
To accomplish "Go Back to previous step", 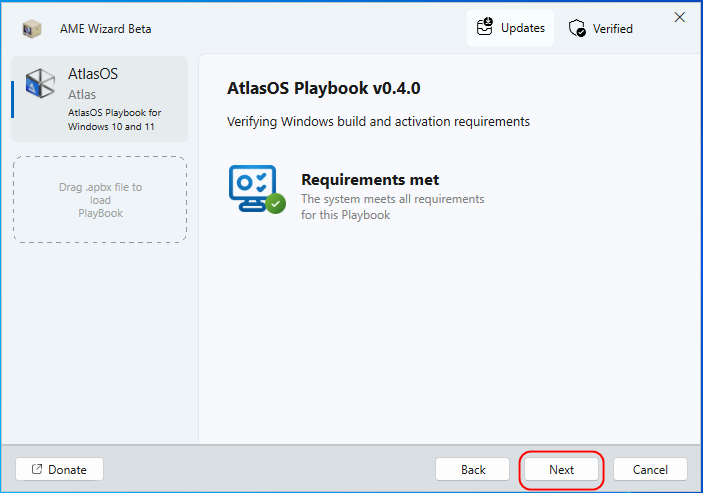I will click(x=473, y=469).
